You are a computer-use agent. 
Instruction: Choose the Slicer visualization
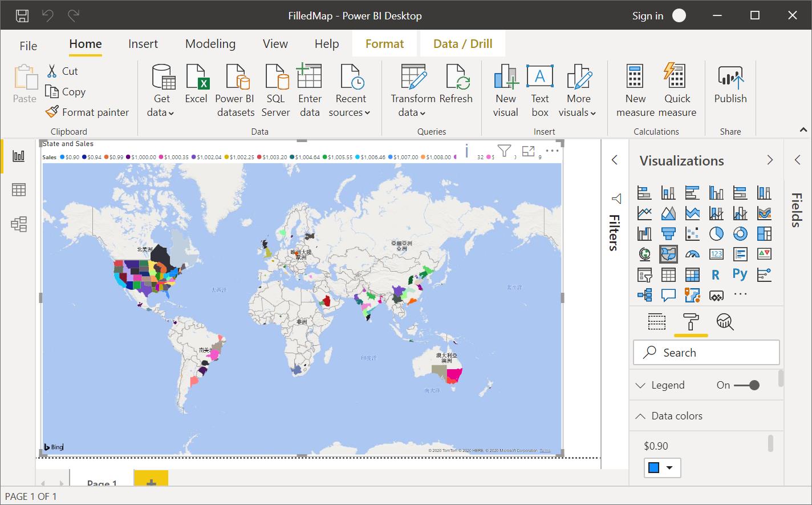(x=644, y=274)
